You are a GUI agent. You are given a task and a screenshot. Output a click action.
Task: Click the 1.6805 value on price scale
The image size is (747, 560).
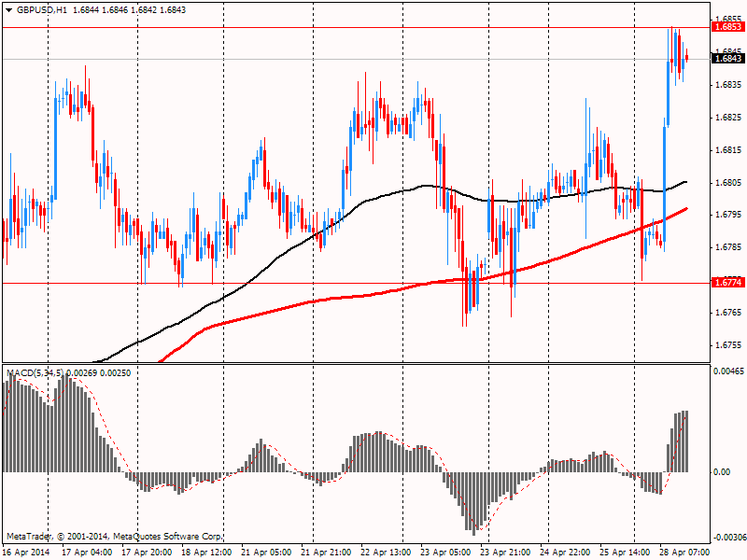coord(728,183)
